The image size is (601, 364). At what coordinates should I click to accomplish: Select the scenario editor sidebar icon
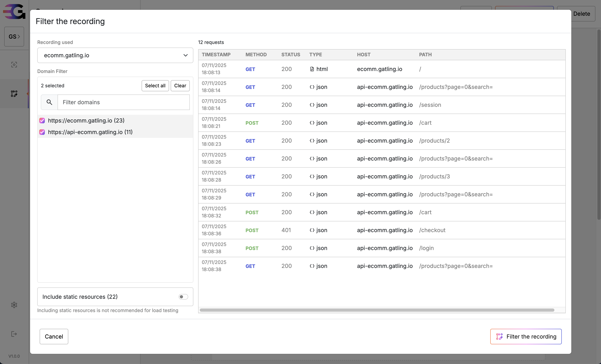click(x=14, y=93)
